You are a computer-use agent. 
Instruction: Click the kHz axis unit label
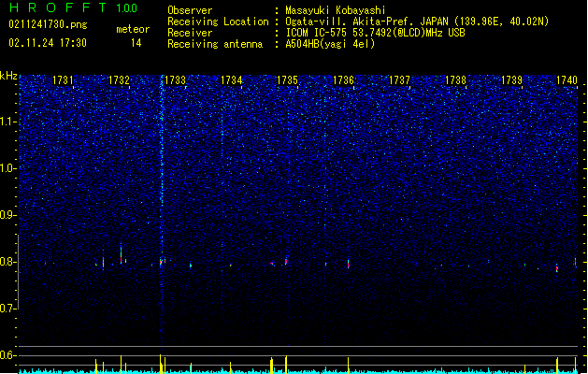point(8,76)
